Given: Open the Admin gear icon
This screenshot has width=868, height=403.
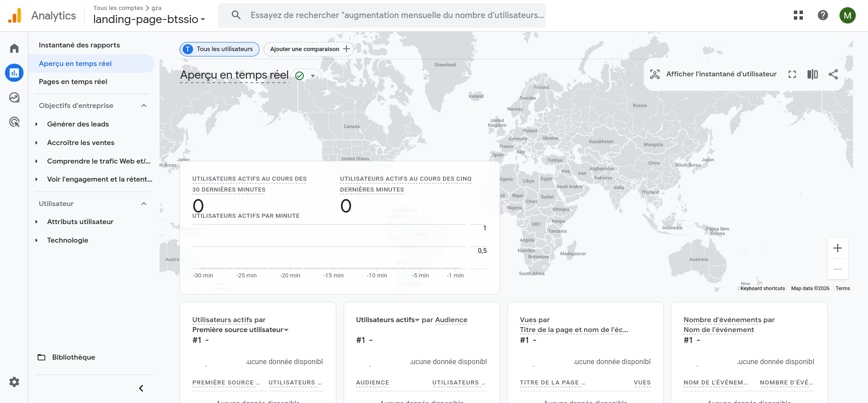Looking at the screenshot, I should (14, 382).
